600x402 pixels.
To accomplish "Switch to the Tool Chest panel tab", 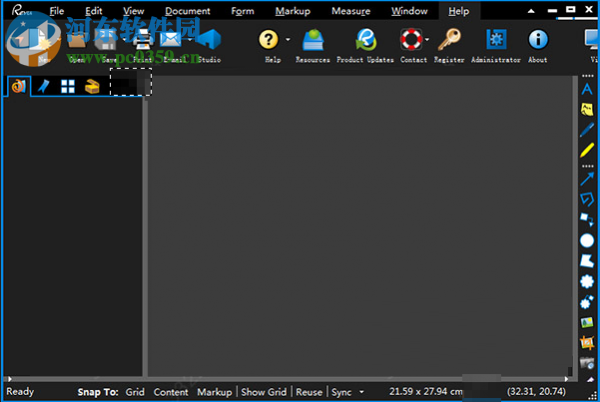I will coord(92,86).
